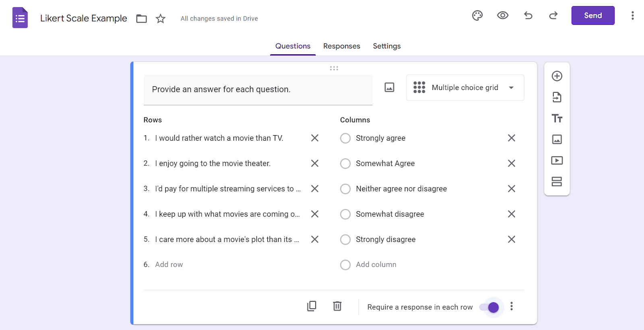
Task: Add a title and description
Action: (557, 119)
